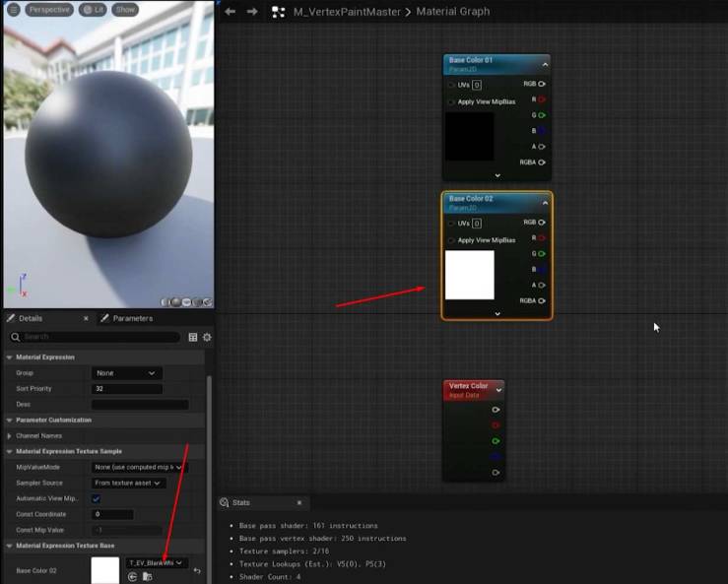The height and width of the screenshot is (584, 728).
Task: Open the viewport hamburger options menu
Action: pyautogui.click(x=14, y=9)
